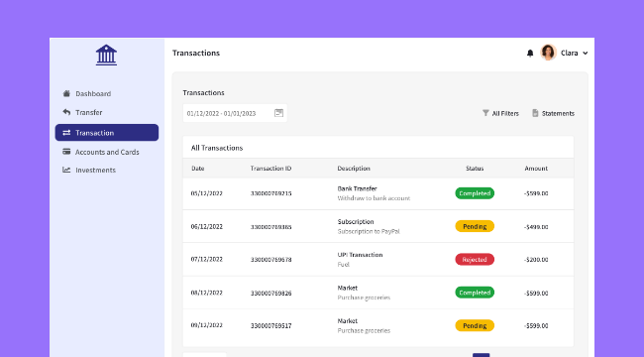Click the Amount column header
The image size is (644, 357).
[536, 169]
